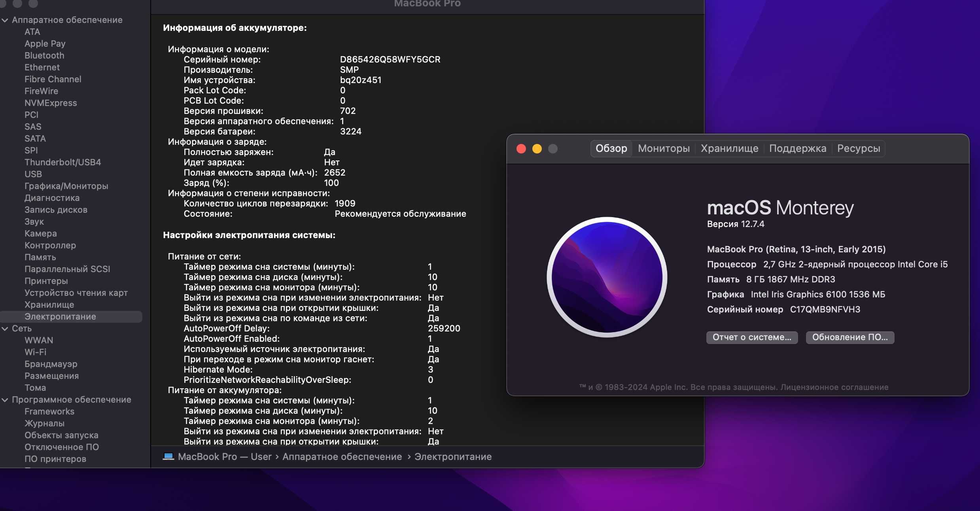Click the full capacity value 2652
Viewport: 980px width, 511px height.
click(335, 173)
